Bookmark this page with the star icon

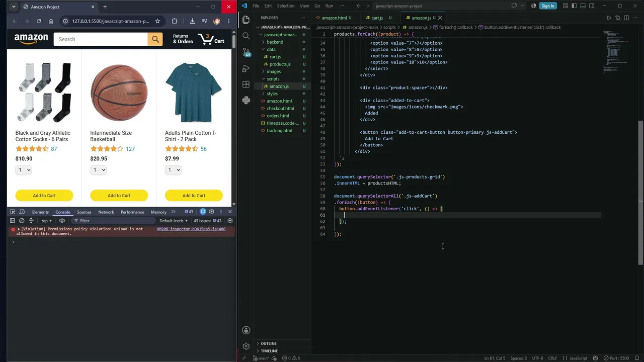point(157,21)
